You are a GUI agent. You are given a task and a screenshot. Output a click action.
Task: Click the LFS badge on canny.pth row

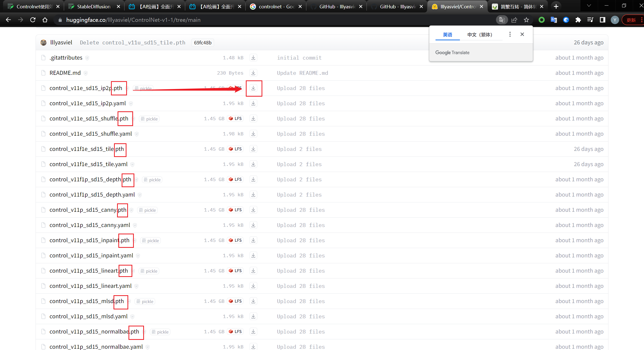point(235,210)
